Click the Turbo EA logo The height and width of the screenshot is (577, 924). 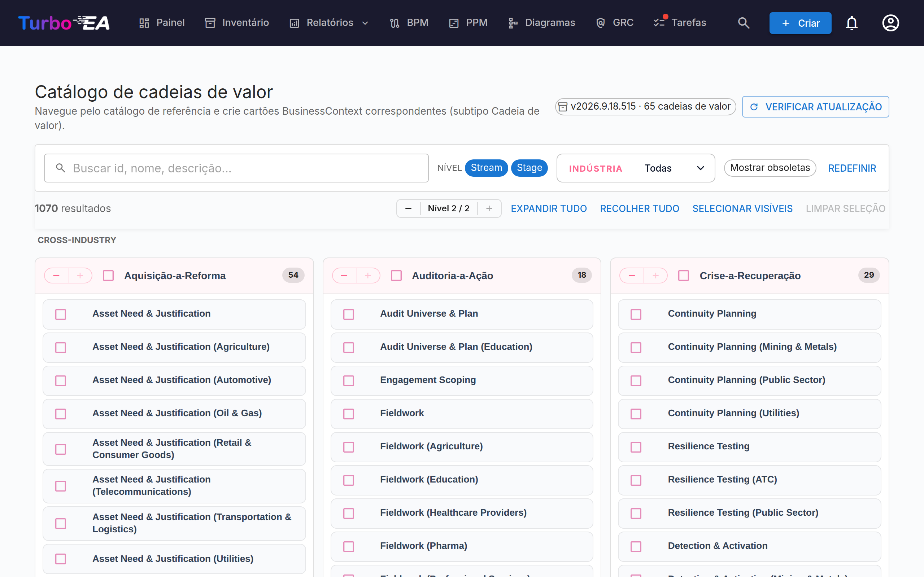click(64, 23)
